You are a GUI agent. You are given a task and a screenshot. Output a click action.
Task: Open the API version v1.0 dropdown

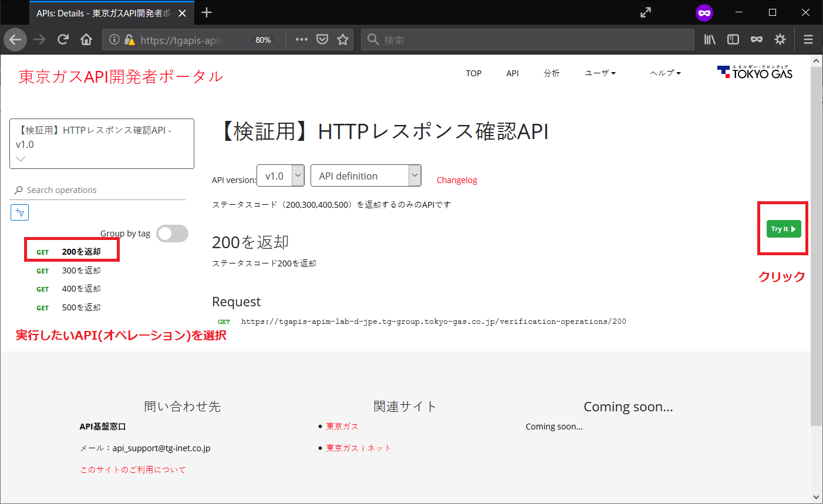pos(281,175)
